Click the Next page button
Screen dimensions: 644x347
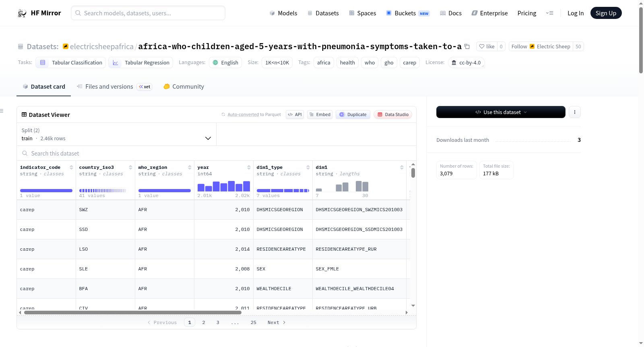coord(277,322)
